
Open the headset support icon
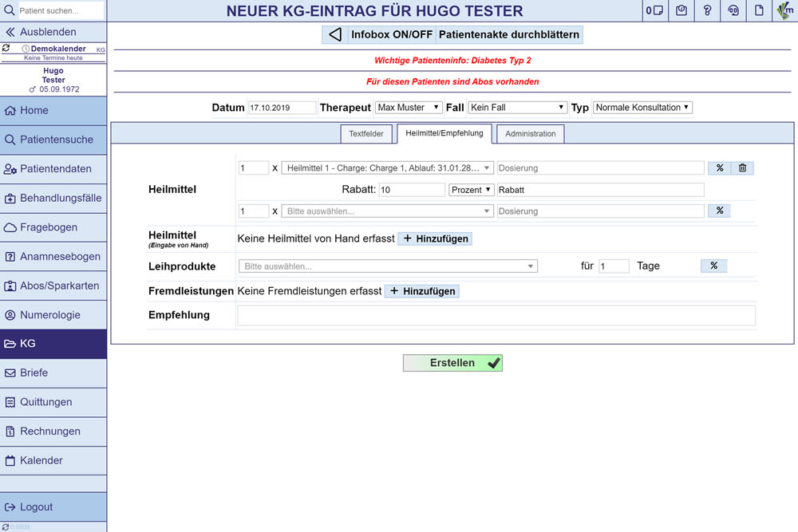[733, 10]
